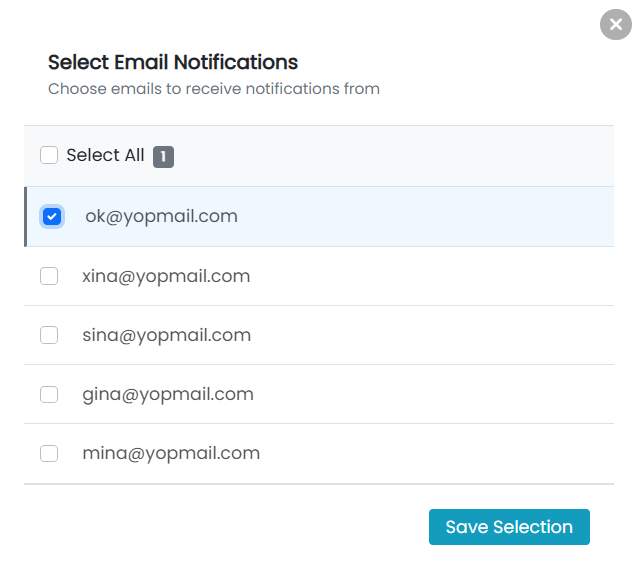
Task: Click the mina@yopmail.com email text
Action: tap(171, 453)
